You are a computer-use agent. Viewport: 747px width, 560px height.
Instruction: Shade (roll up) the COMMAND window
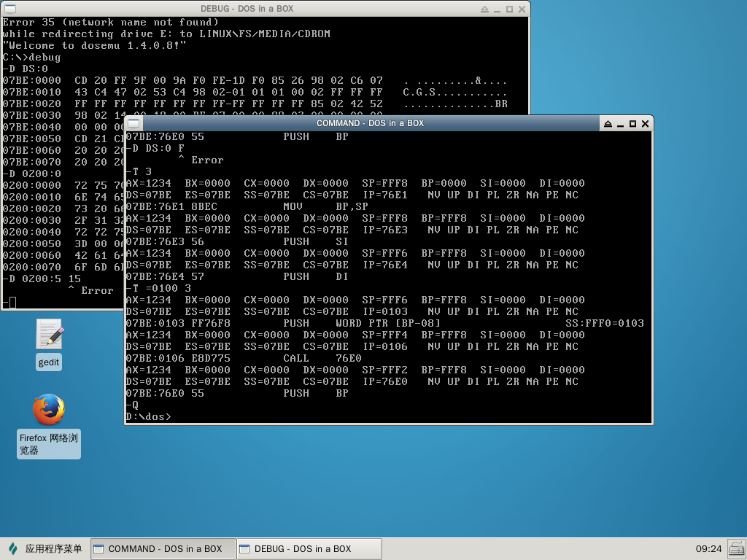[608, 123]
